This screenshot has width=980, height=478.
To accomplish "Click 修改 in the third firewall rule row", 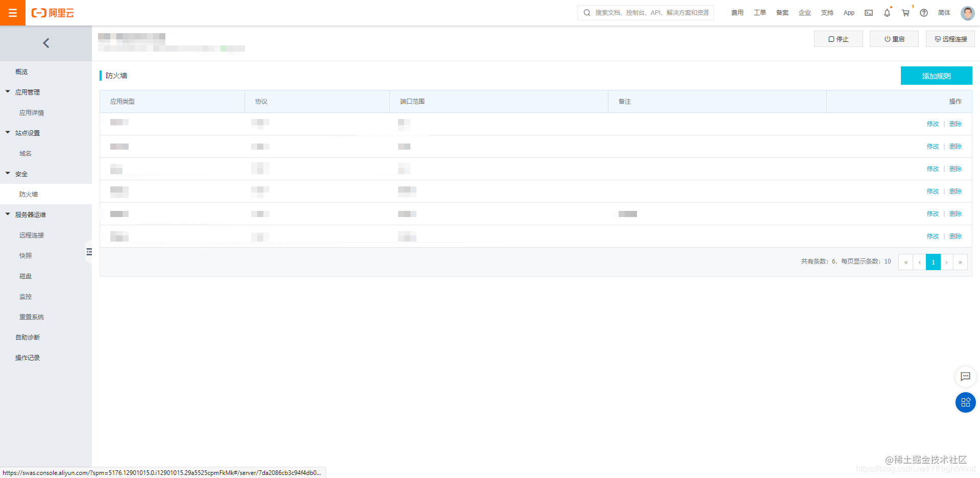I will (x=933, y=169).
